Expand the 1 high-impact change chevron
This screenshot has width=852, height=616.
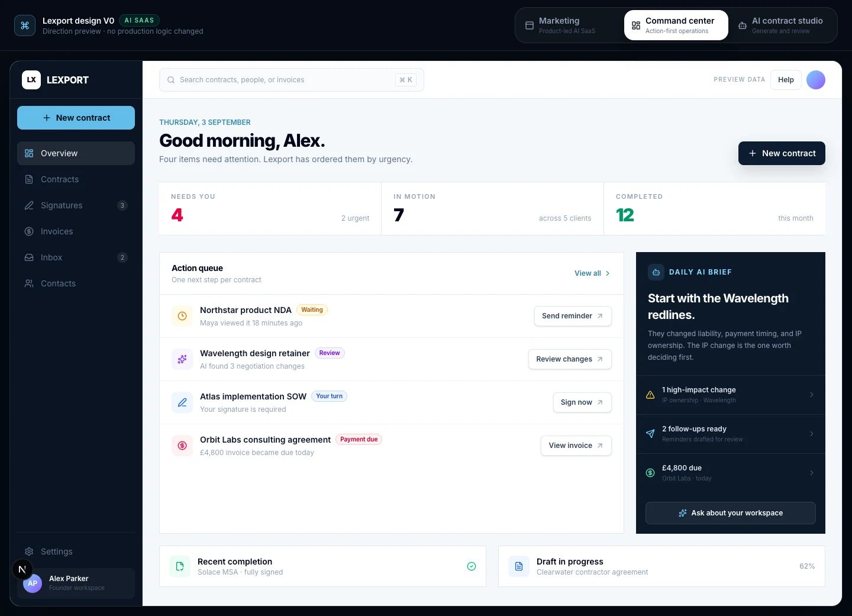click(812, 395)
